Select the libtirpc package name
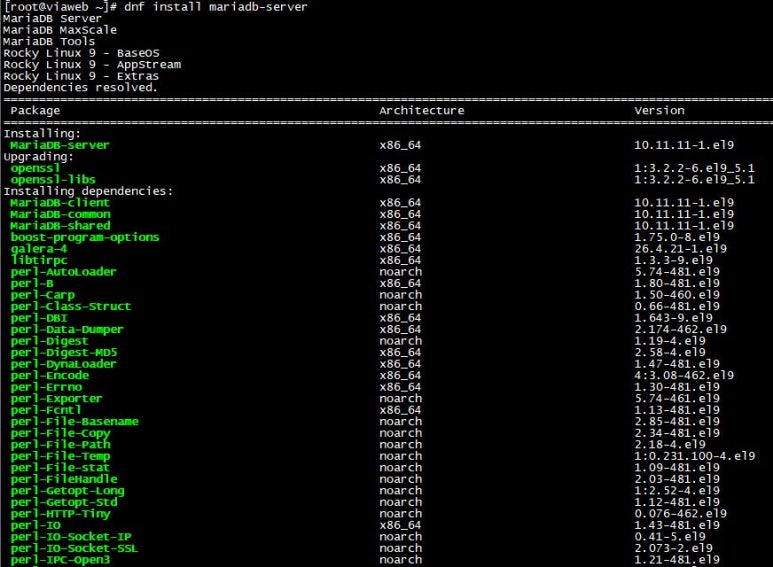773x567 pixels. (38, 260)
